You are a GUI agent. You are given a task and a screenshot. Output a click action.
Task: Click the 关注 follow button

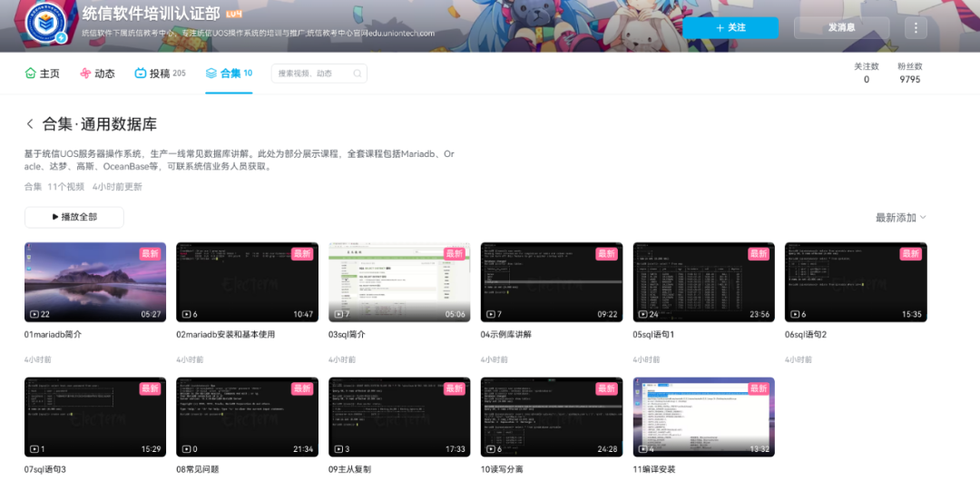(730, 27)
